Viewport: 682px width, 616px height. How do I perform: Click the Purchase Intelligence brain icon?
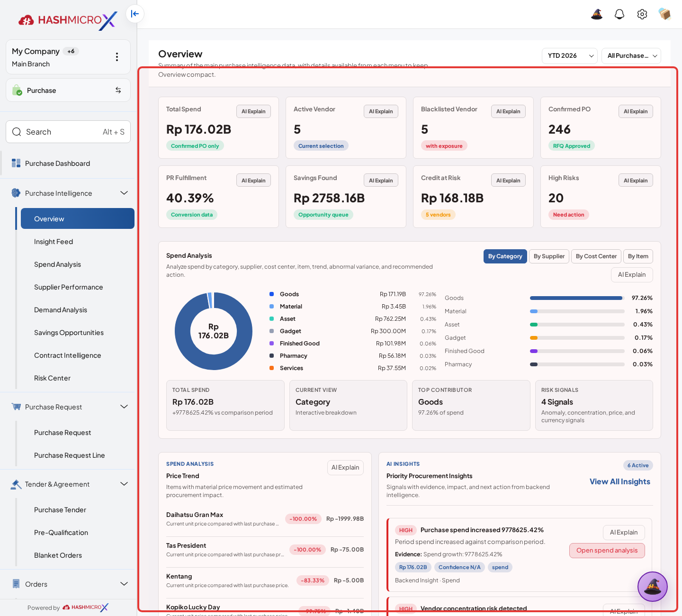[16, 193]
